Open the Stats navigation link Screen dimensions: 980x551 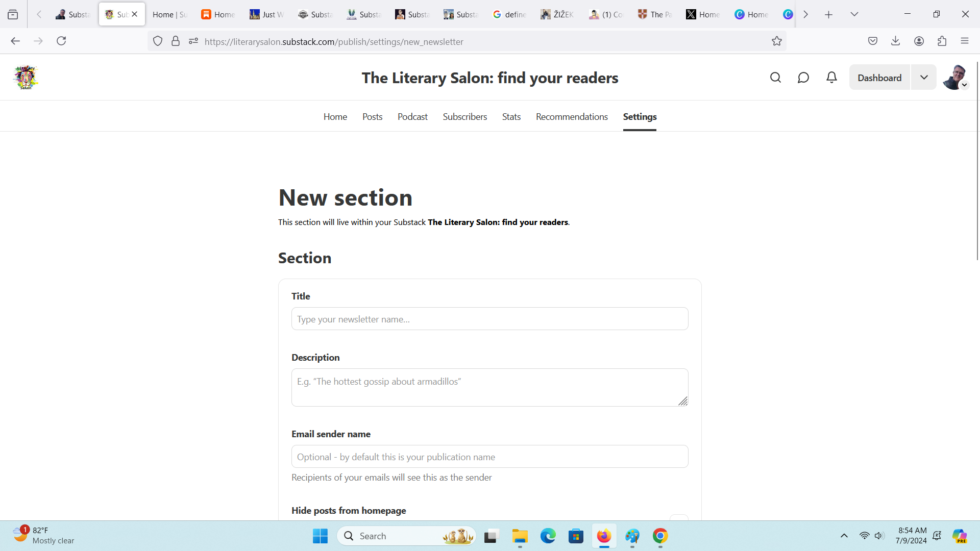(511, 117)
